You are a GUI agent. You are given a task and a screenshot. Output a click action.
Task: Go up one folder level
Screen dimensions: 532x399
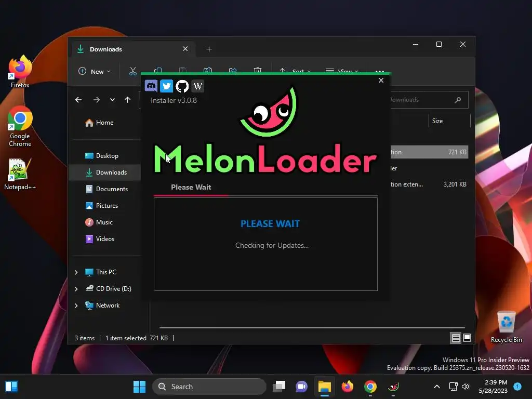(x=128, y=100)
